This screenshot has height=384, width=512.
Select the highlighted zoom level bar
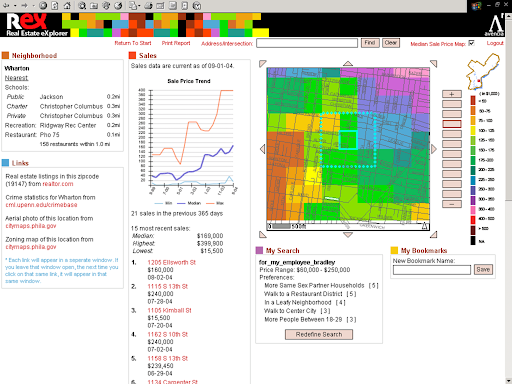452,124
